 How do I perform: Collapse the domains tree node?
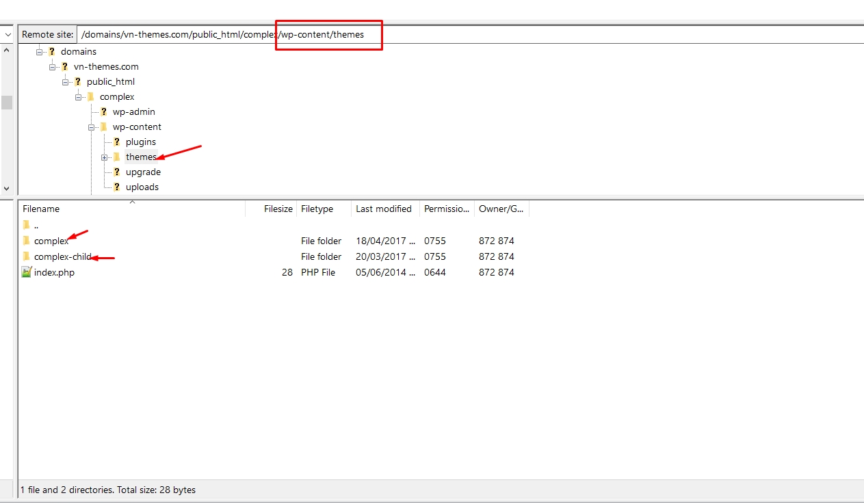(x=40, y=52)
